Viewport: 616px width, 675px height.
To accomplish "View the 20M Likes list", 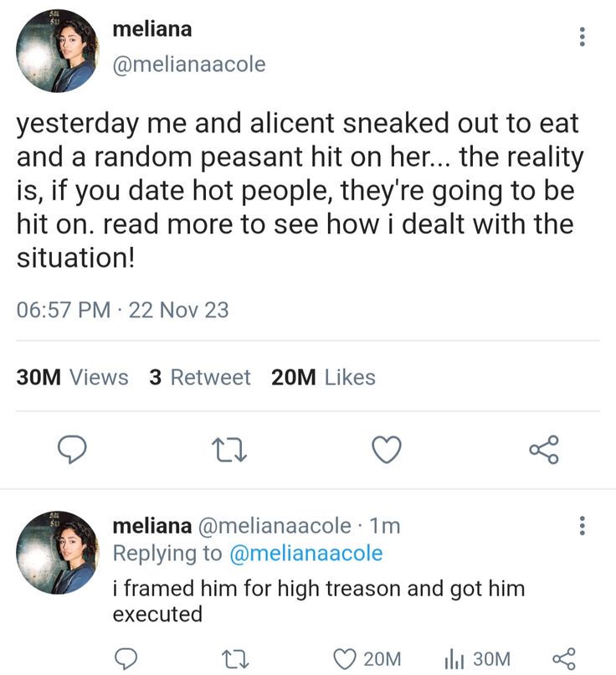I will point(324,378).
